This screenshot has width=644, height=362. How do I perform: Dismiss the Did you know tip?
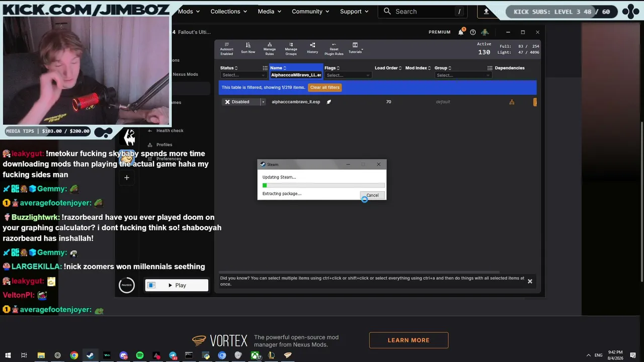(x=530, y=281)
